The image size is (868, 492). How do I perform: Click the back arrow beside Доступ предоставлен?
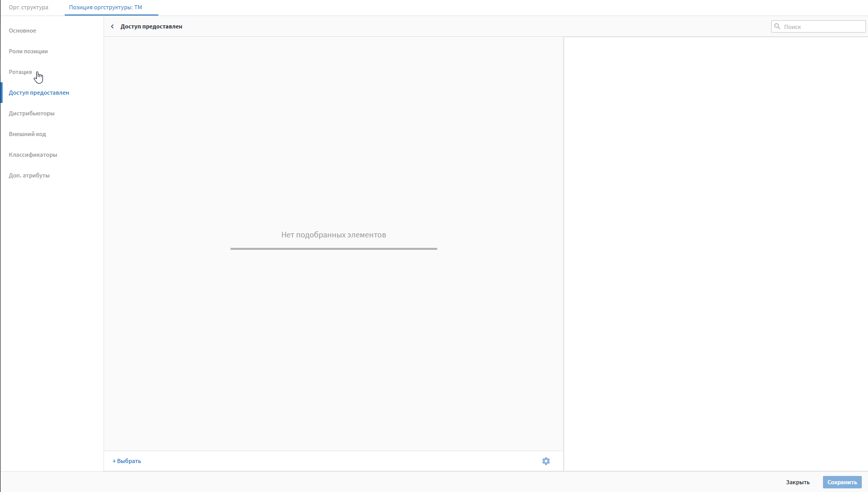point(112,26)
